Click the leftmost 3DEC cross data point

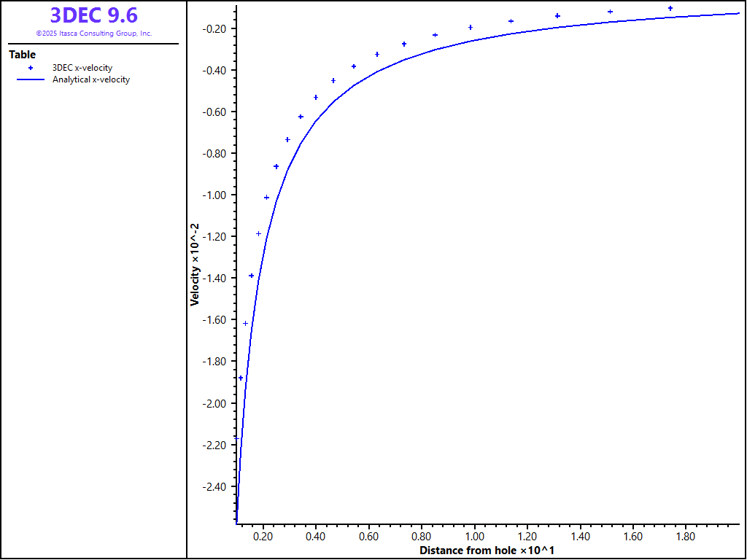pos(241,378)
